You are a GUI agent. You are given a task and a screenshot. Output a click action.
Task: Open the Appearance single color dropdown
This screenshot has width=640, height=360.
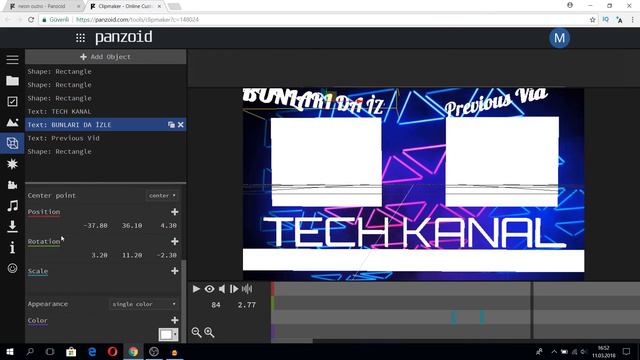coord(144,304)
